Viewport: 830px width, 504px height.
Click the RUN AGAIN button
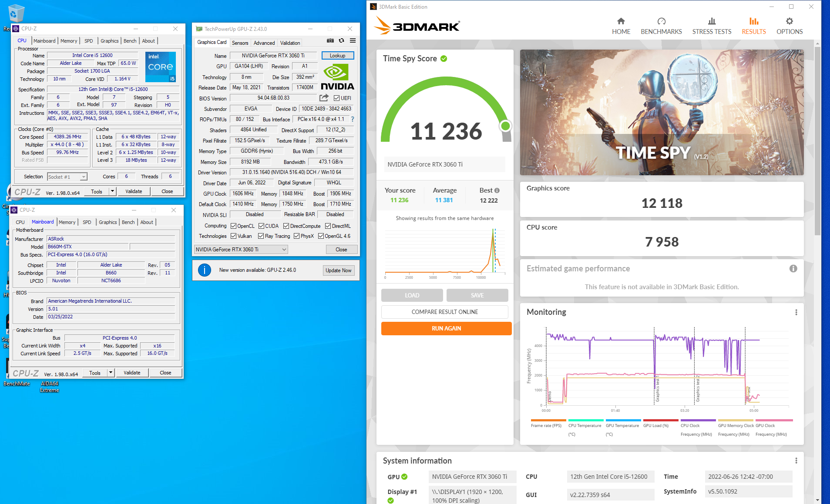pyautogui.click(x=446, y=329)
